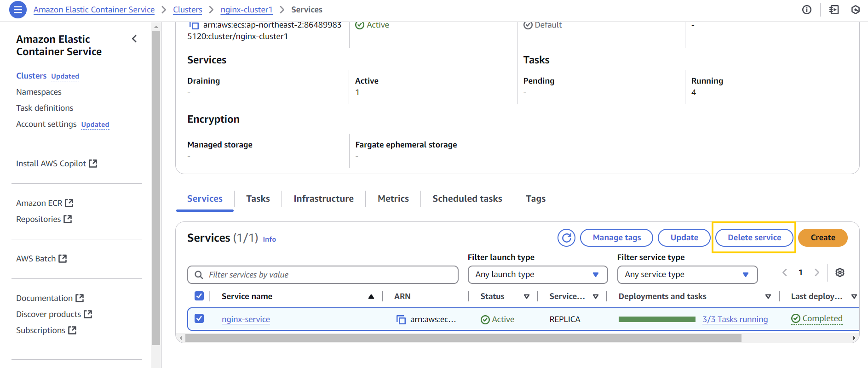Open Discover products external link icon

click(88, 314)
